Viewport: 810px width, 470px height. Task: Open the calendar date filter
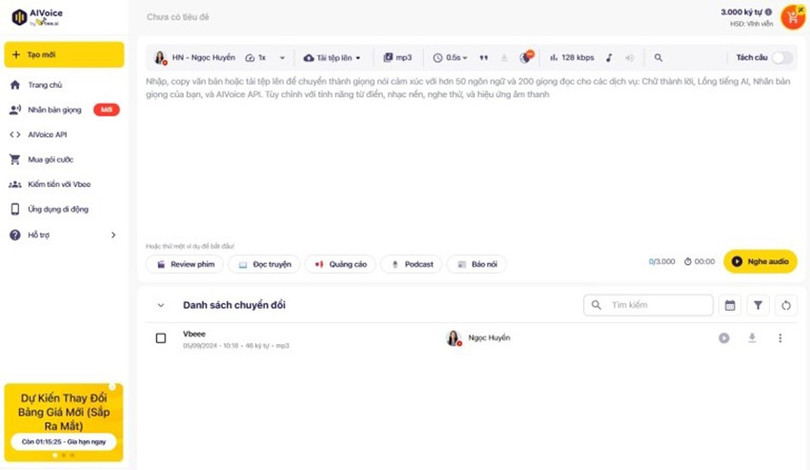click(730, 305)
